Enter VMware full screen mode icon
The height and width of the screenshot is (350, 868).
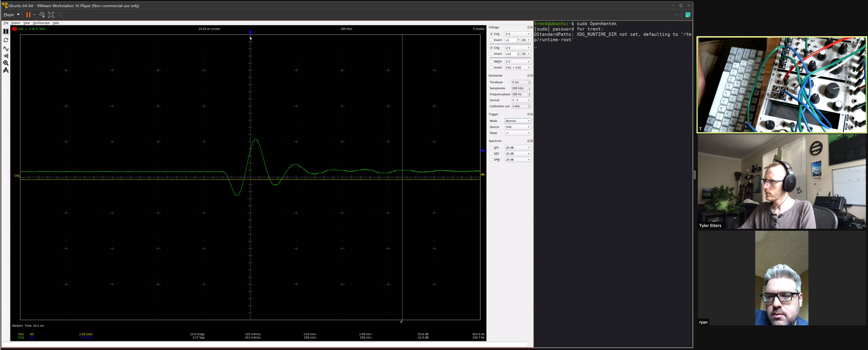[51, 15]
